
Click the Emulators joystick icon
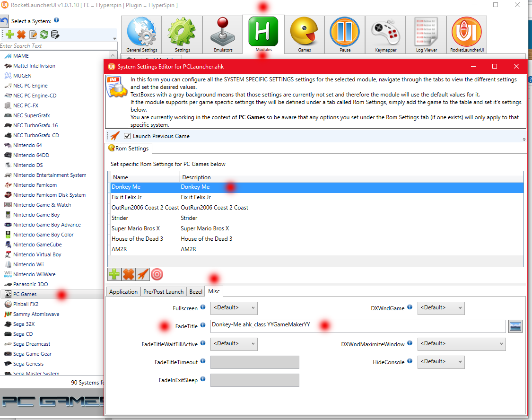pos(223,32)
